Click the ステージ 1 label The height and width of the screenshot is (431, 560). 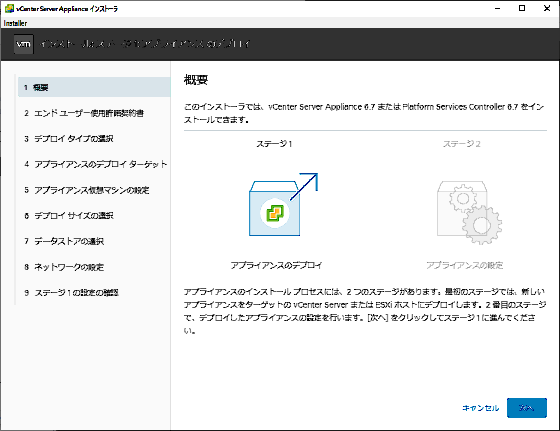(x=274, y=144)
